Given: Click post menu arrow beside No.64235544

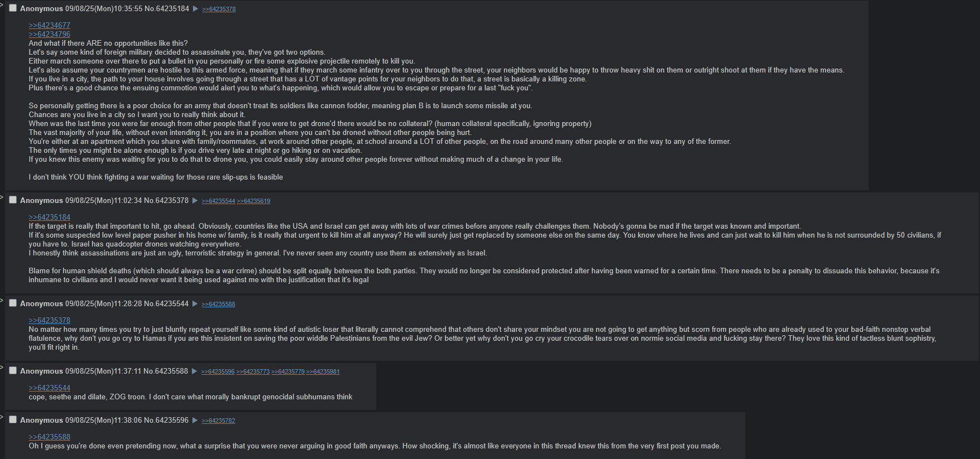Looking at the screenshot, I should tap(195, 304).
